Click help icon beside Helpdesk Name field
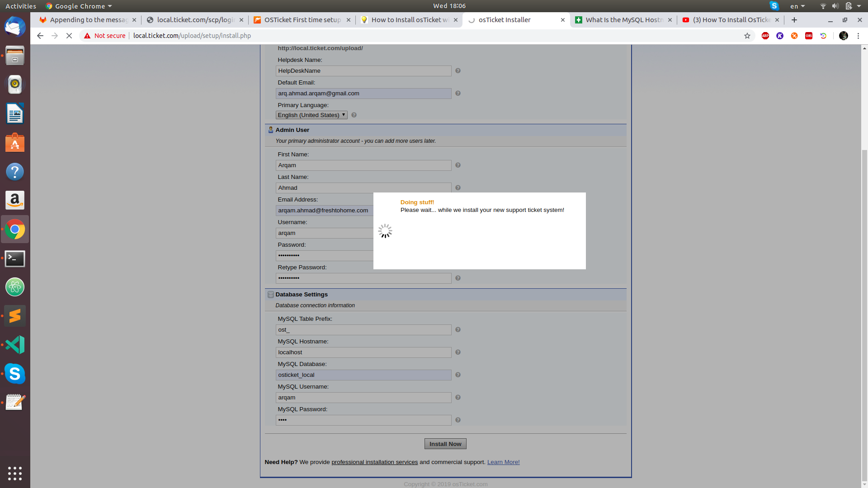 point(458,71)
